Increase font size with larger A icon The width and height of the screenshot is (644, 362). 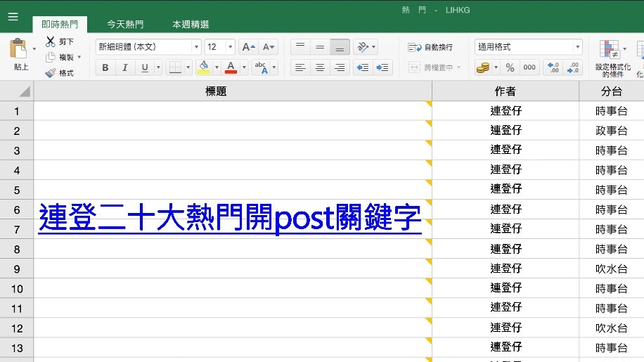pyautogui.click(x=248, y=47)
